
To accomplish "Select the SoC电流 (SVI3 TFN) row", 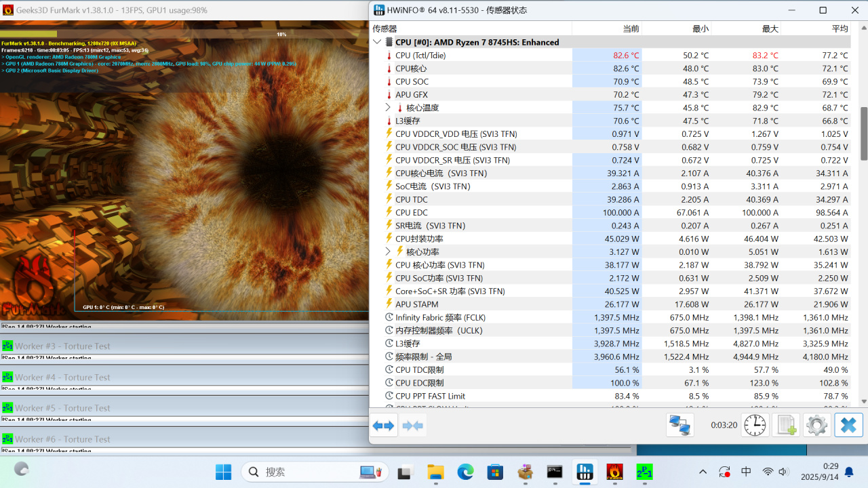I will click(610, 186).
